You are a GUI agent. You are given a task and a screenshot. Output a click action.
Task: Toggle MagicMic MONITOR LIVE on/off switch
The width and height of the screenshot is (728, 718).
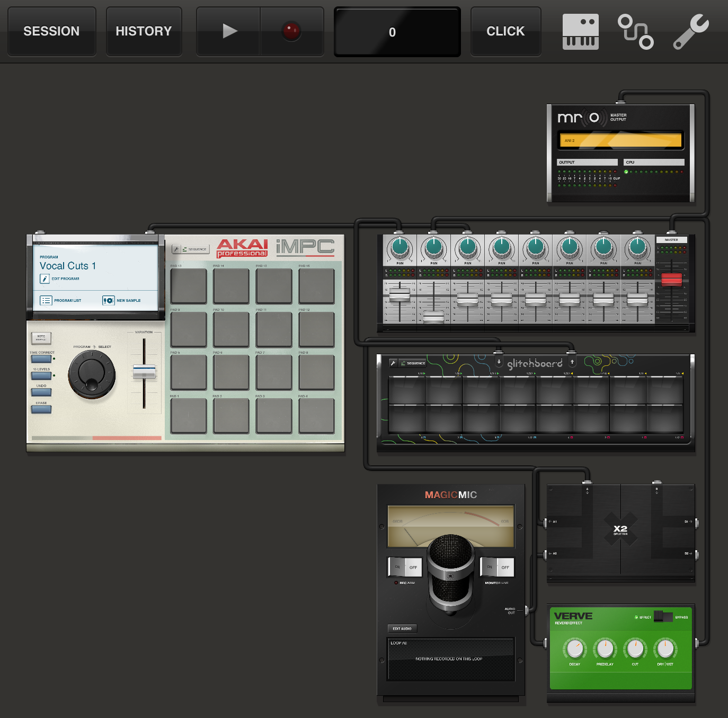[x=498, y=567]
